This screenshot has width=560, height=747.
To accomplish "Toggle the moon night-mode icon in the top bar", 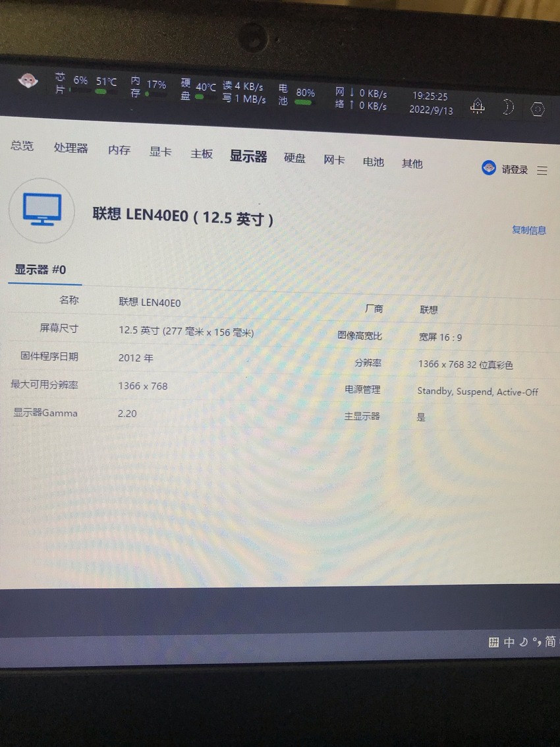I will 508,107.
